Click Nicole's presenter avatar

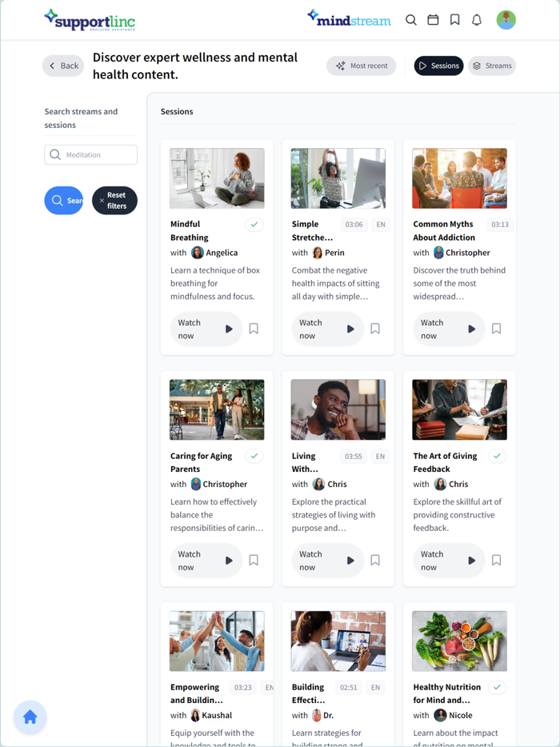coord(440,715)
